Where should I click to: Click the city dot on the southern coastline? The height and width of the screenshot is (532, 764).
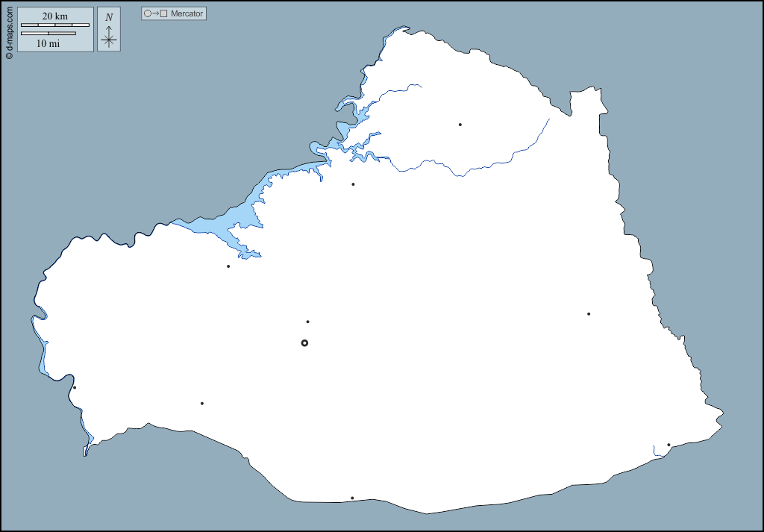[352, 498]
